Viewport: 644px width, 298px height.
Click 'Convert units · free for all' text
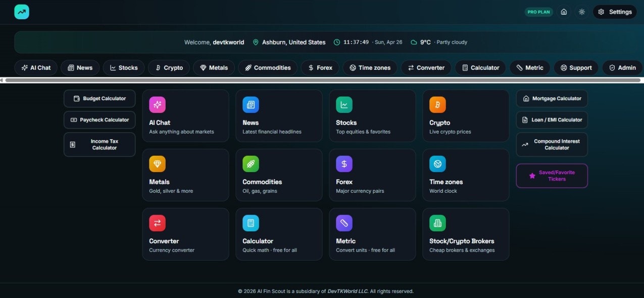(365, 250)
